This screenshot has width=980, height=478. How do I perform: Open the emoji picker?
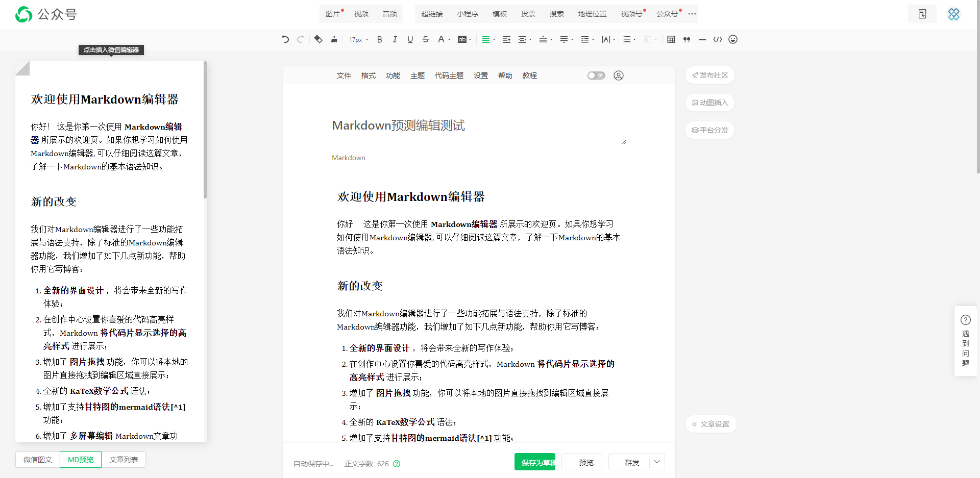(733, 39)
